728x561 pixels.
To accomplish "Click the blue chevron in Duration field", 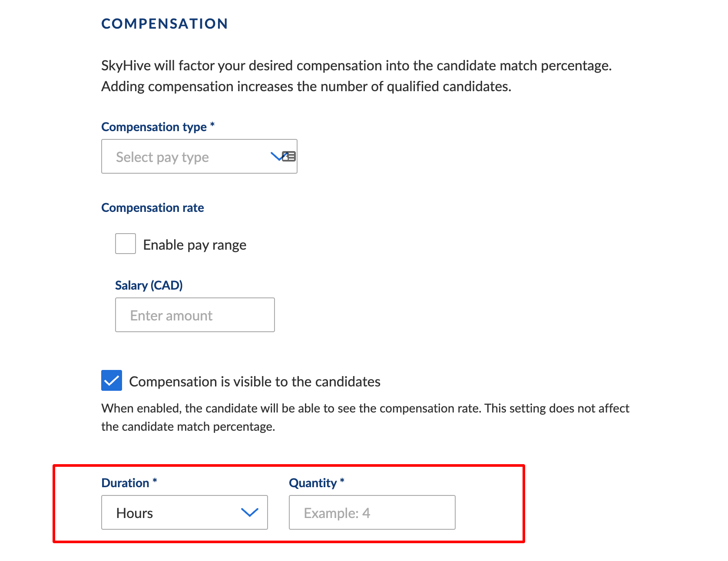I will click(250, 512).
